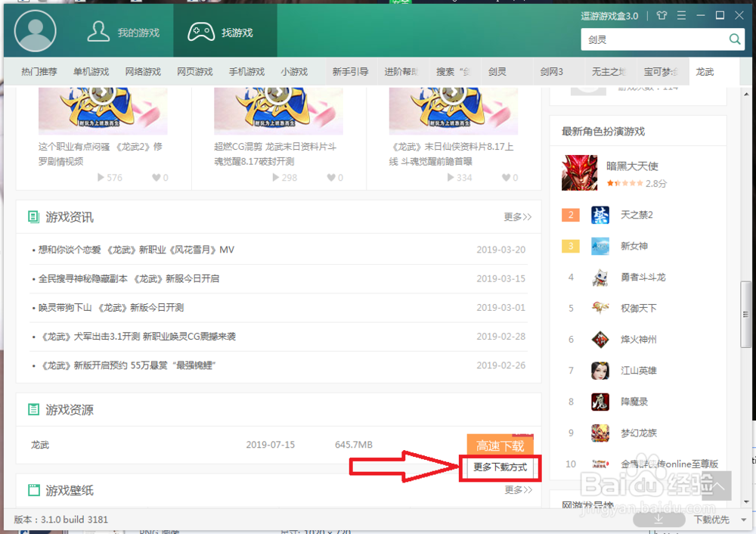Select the 手机游戏 category
Image resolution: width=756 pixels, height=534 pixels.
(x=247, y=71)
